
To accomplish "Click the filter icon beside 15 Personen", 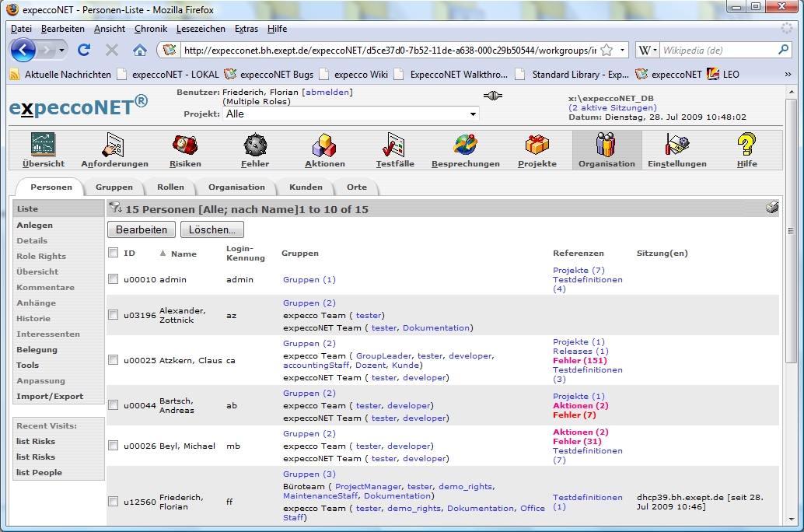I will click(115, 207).
